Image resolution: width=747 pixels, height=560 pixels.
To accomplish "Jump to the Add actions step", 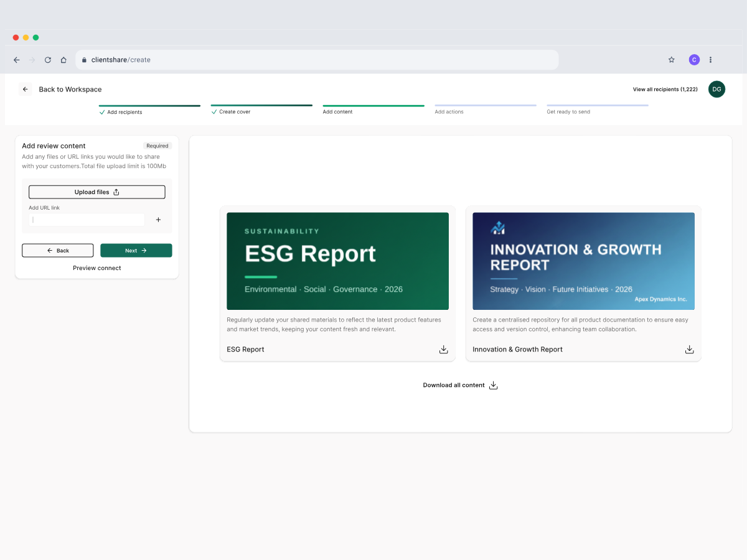I will (x=486, y=110).
